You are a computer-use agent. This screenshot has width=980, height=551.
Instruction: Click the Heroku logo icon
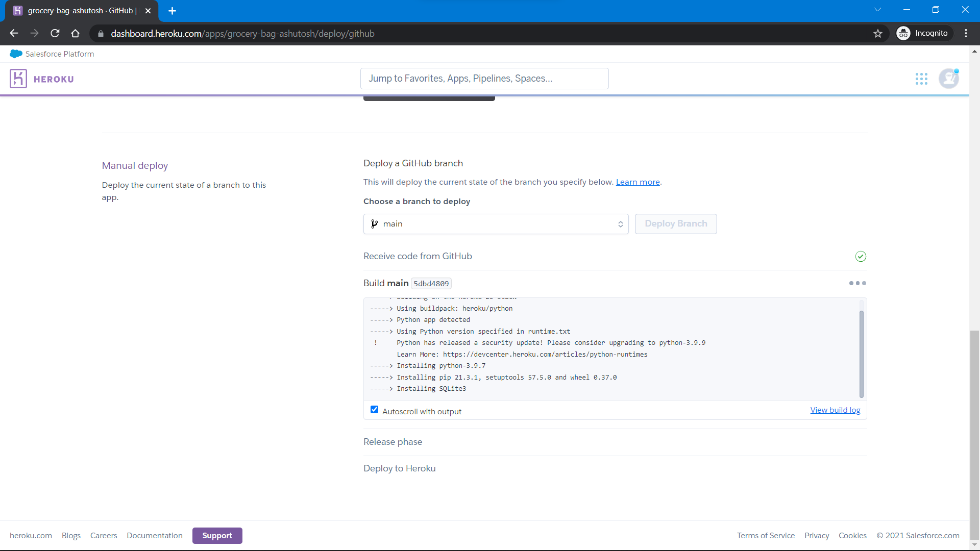click(x=18, y=79)
